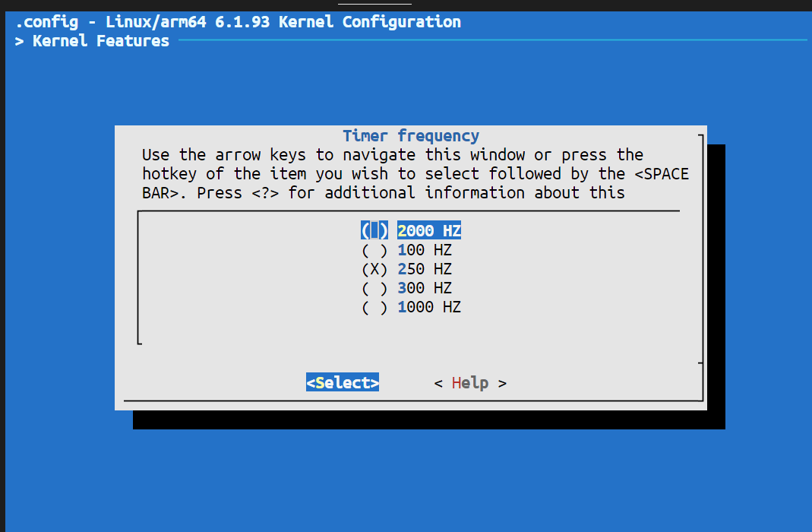
Task: Open < Help > for timer frequency
Action: (x=470, y=383)
